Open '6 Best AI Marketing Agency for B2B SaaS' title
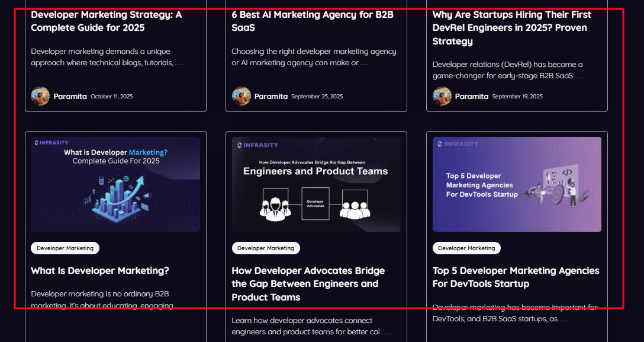This screenshot has height=342, width=644. pyautogui.click(x=313, y=21)
